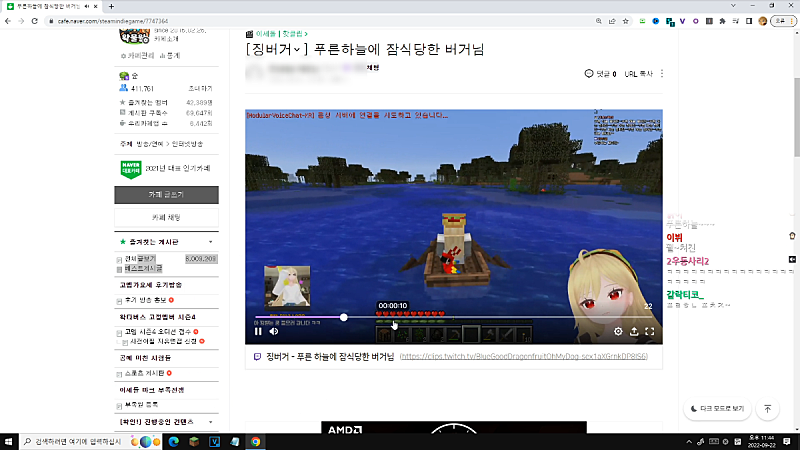The height and width of the screenshot is (450, 800).
Task: Open the tab search dropdown arrow
Action: 733,6
